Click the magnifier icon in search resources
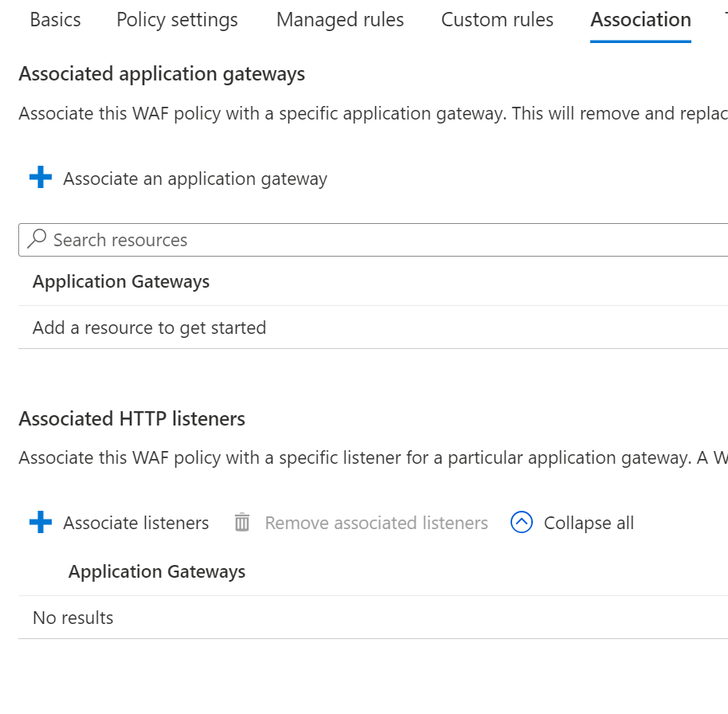The width and height of the screenshot is (728, 714). (37, 239)
